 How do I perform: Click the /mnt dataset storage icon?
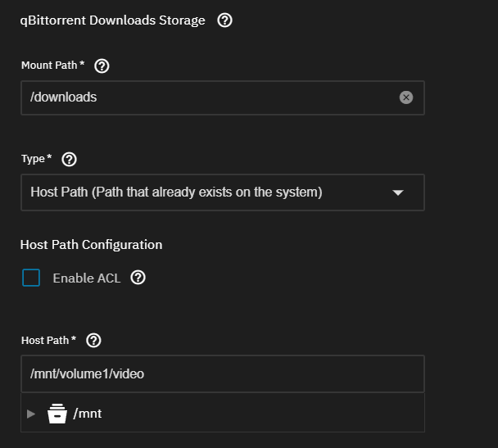[x=57, y=414]
